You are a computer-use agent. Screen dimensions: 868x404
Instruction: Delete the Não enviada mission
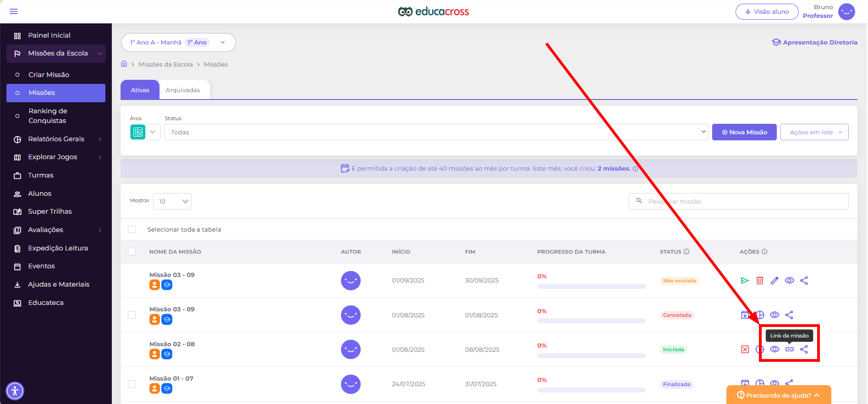(759, 281)
